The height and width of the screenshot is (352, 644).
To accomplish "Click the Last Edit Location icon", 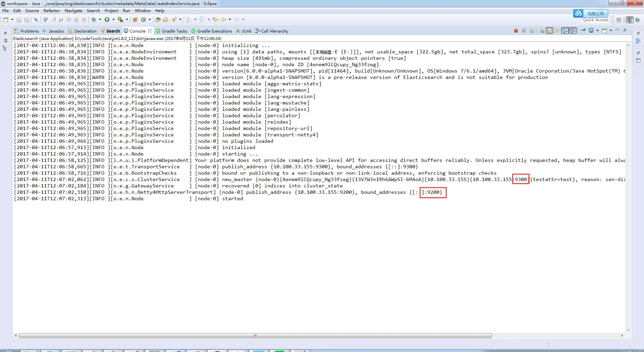I will pos(215,19).
